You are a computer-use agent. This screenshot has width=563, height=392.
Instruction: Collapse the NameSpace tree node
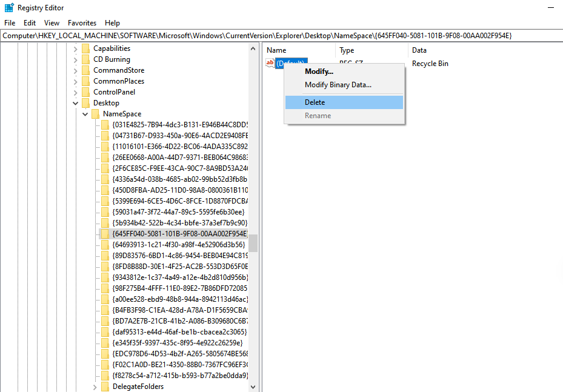click(x=85, y=113)
